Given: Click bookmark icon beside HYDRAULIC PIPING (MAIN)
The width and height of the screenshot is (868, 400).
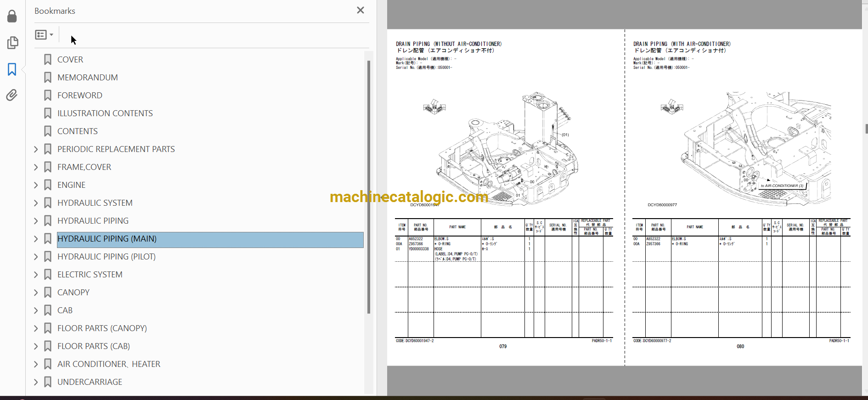Looking at the screenshot, I should pos(48,239).
